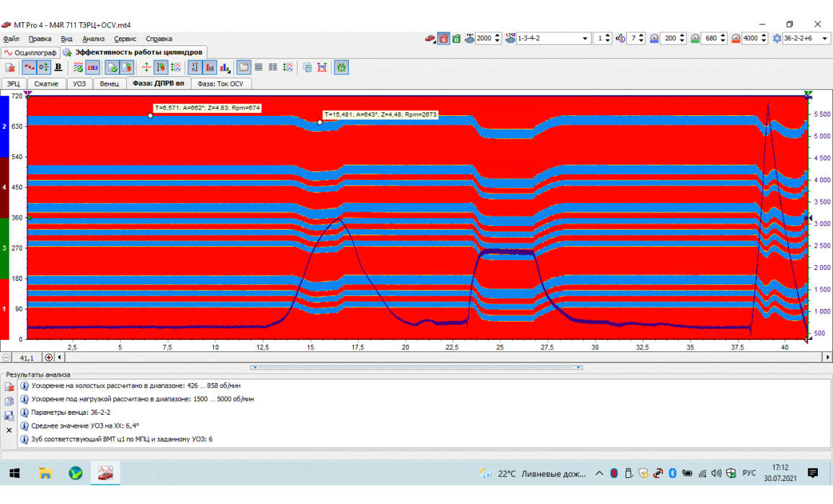Screen dimensions: 833x504
Task: Switch to the Фаза: Ток OCV tab
Action: coord(220,84)
